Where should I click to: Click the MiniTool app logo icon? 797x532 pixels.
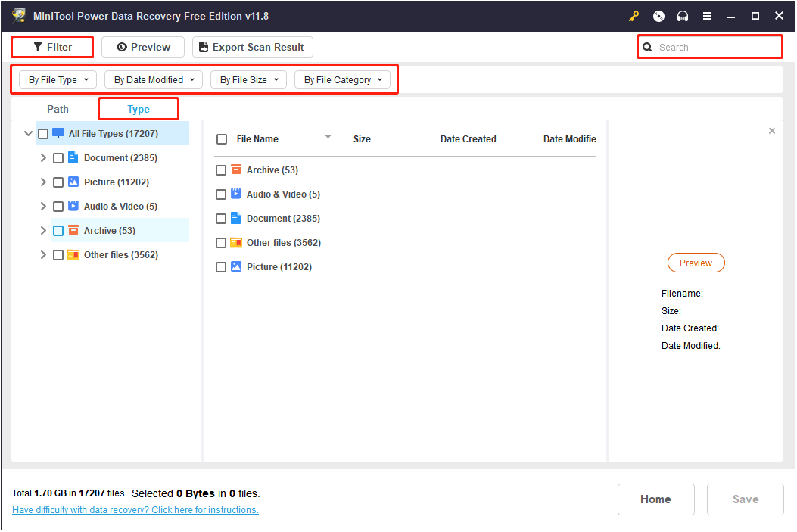click(x=20, y=16)
